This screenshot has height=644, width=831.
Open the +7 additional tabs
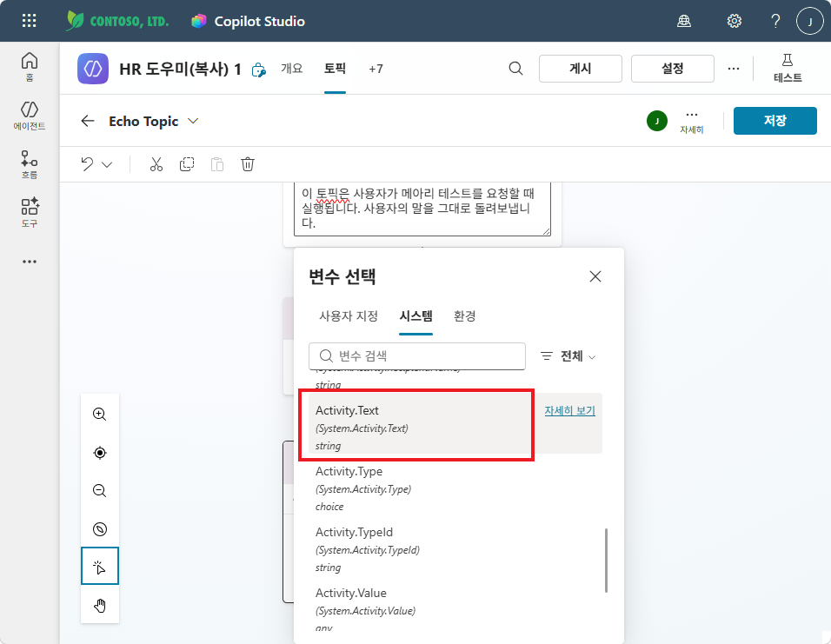coord(376,69)
